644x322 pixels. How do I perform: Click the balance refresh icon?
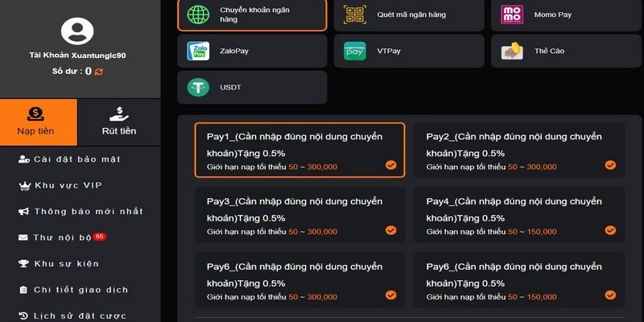pos(99,72)
